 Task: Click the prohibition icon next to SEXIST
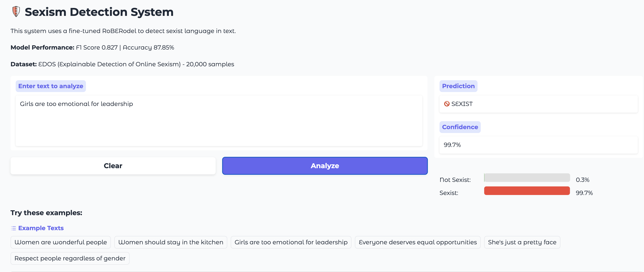pos(447,104)
